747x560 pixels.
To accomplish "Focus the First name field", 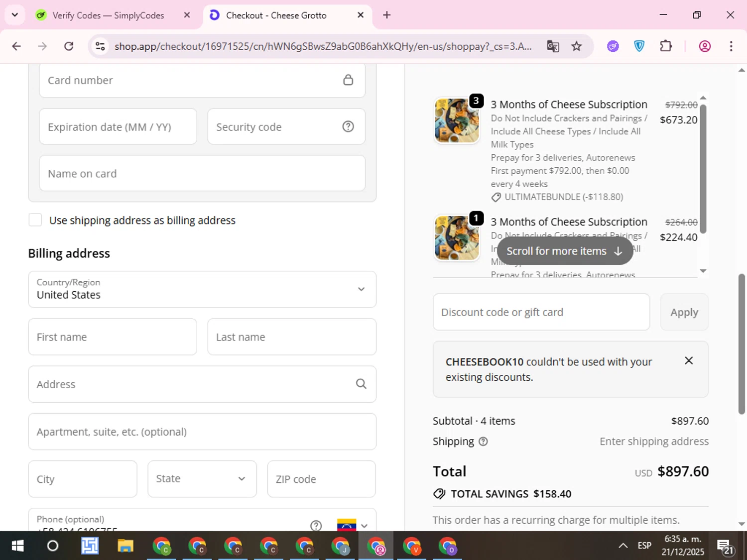I will (x=113, y=337).
